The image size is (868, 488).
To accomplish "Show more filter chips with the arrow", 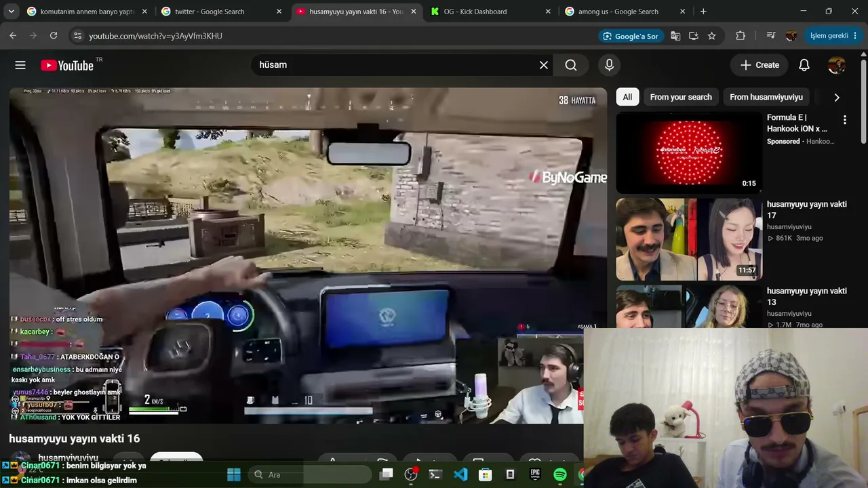I will tap(837, 97).
